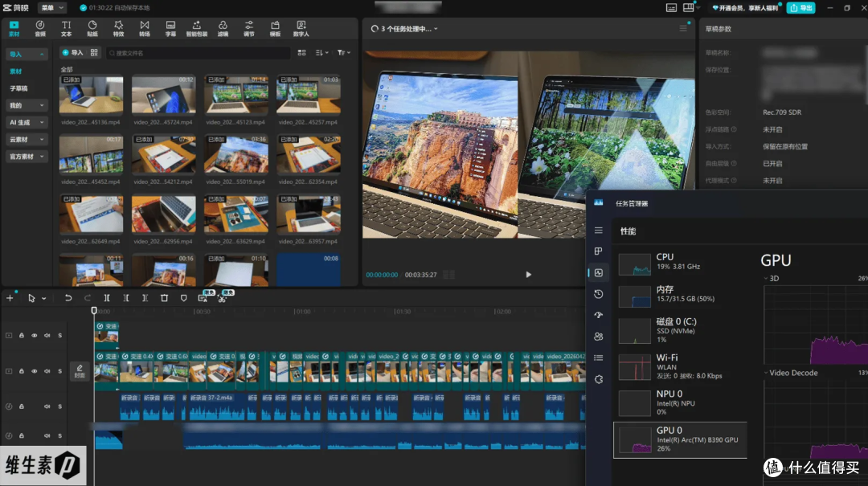Lock the top video track
This screenshot has width=868, height=486.
(22, 336)
